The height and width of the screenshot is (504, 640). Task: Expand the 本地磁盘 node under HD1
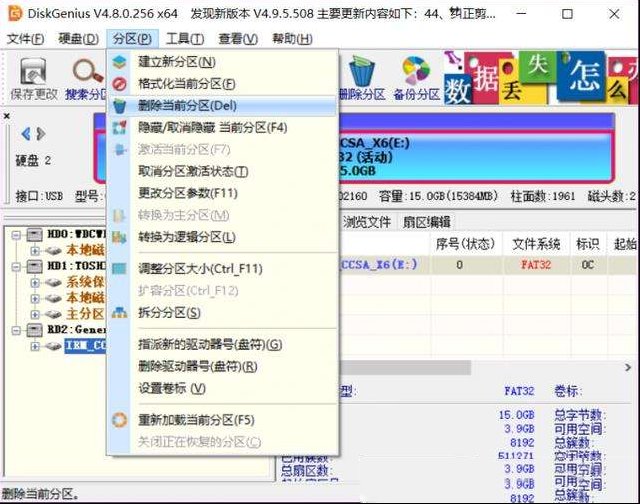[x=35, y=298]
